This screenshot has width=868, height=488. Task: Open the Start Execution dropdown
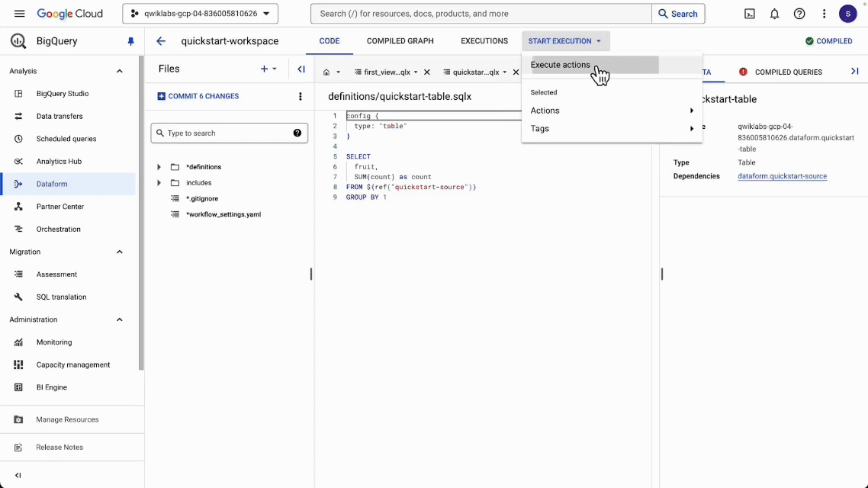tap(565, 41)
